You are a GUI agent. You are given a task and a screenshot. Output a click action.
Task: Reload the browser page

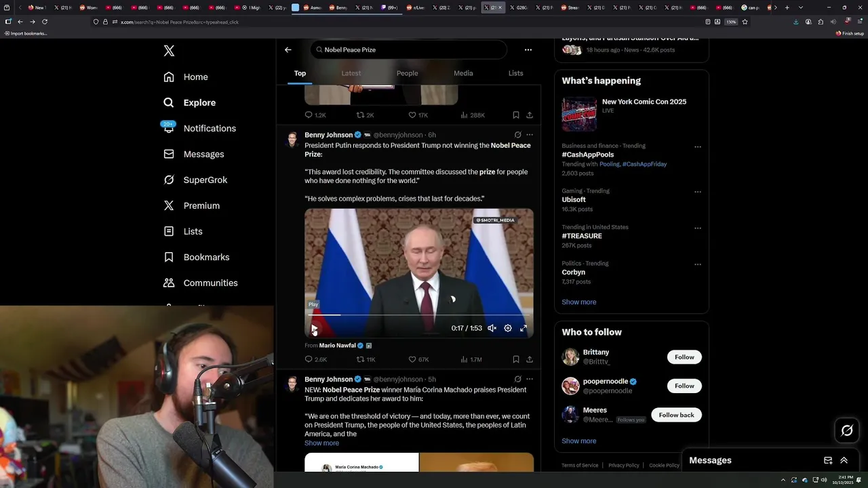(45, 22)
